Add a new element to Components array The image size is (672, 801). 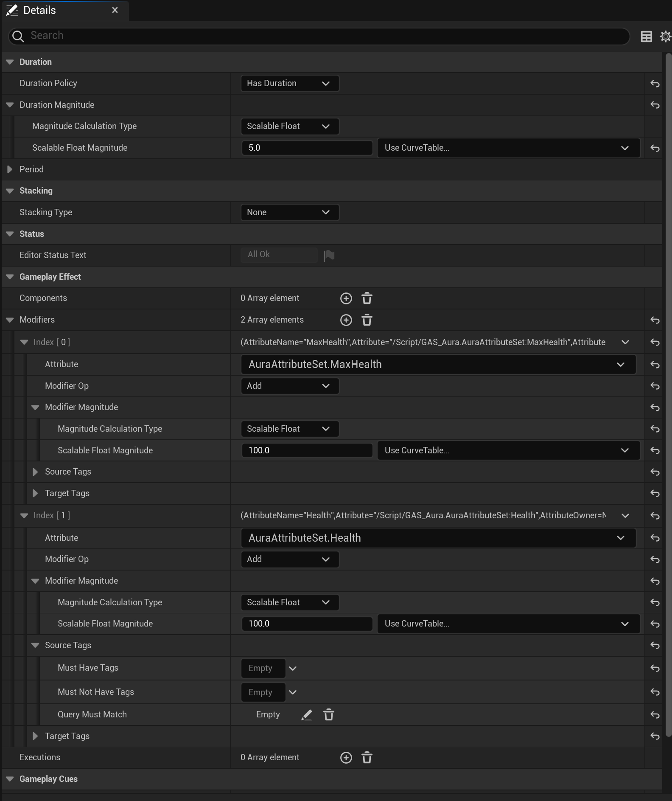click(x=346, y=298)
